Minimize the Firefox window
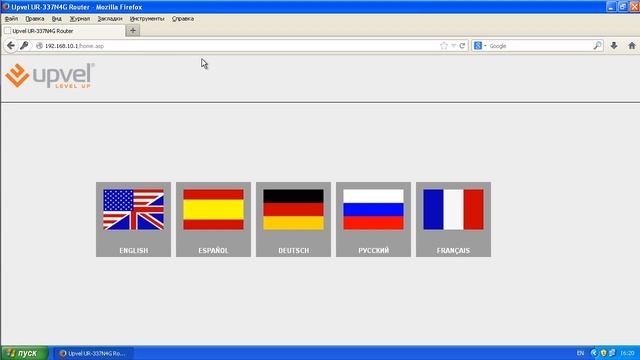The width and height of the screenshot is (640, 360). 611,7
